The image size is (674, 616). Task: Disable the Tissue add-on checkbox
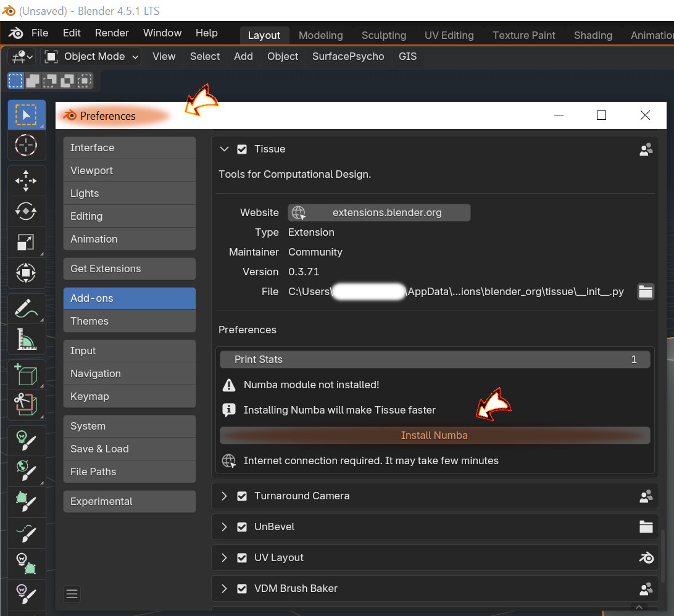point(242,149)
